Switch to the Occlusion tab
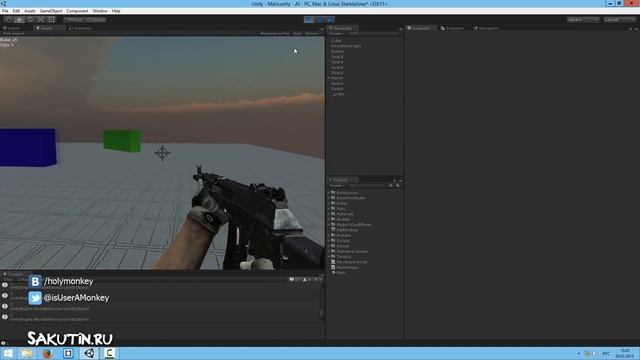Viewport: 640px width, 360px height. pyautogui.click(x=453, y=28)
